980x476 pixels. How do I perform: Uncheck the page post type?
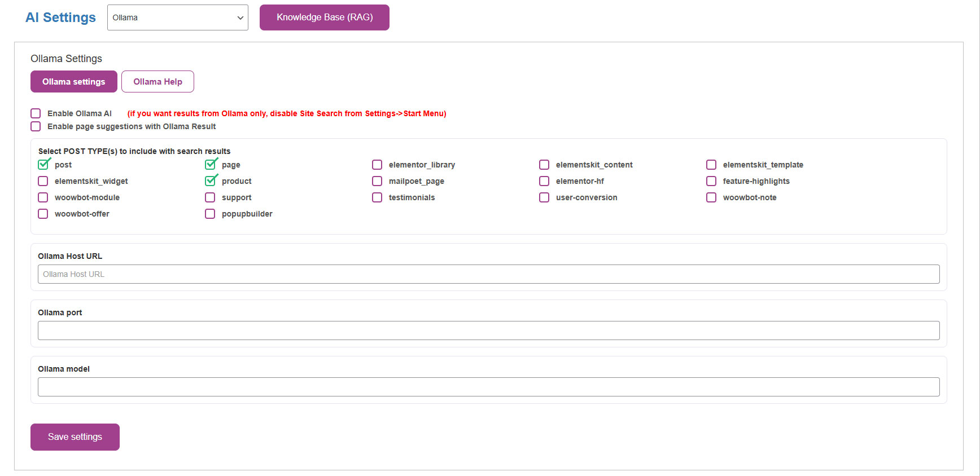click(211, 165)
